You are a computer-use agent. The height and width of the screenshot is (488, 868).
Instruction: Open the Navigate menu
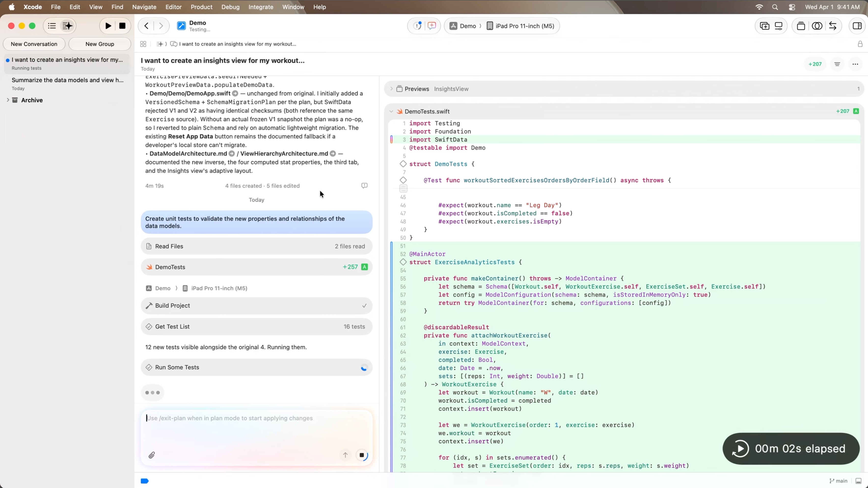click(x=144, y=7)
